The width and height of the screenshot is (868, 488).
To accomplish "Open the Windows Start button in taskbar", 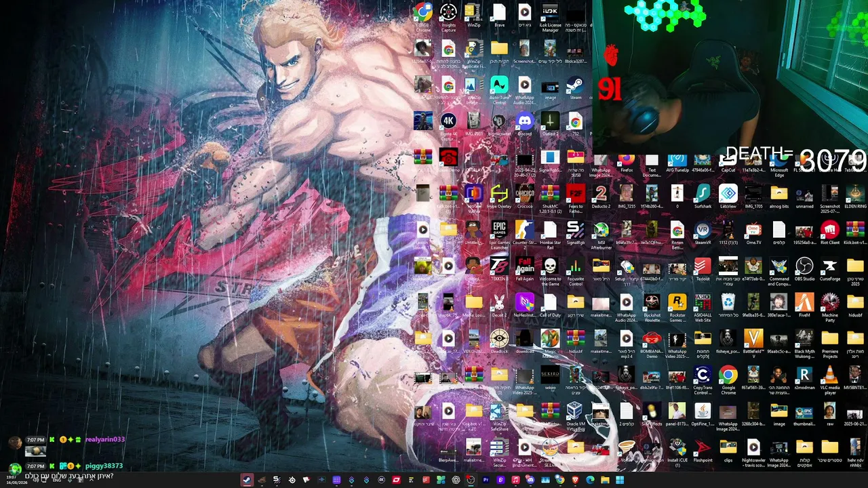I will point(620,480).
